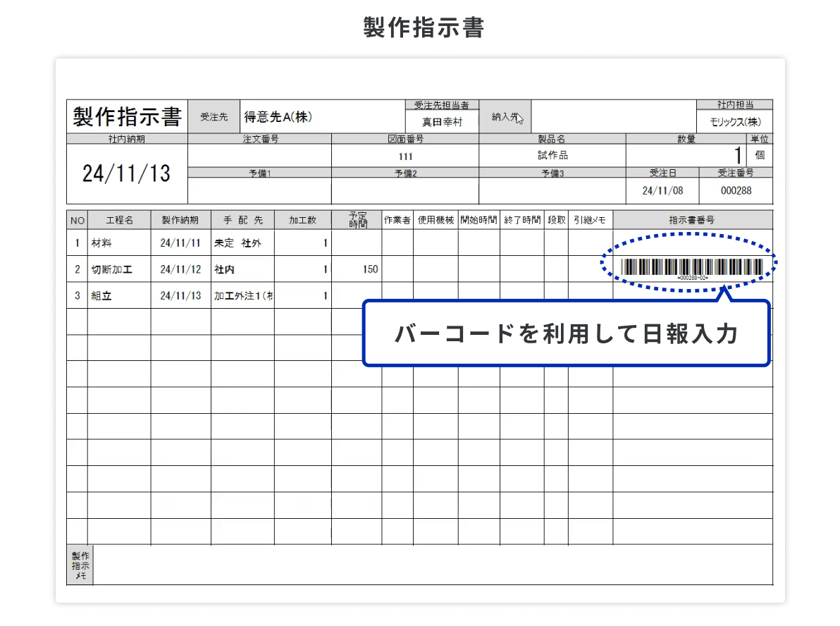840x626 pixels.
Task: Select the 図面番号 header
Action: click(405, 139)
